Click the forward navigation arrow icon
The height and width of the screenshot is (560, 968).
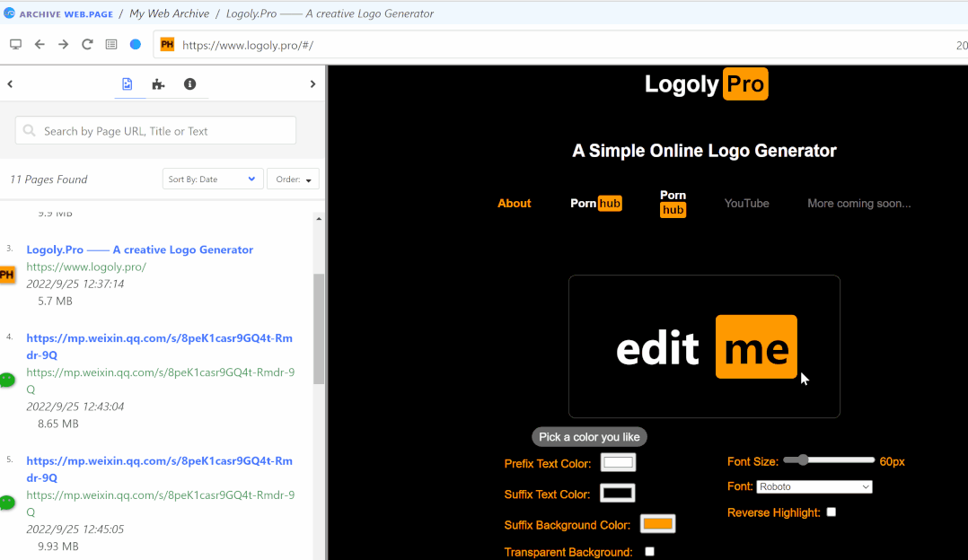coord(63,44)
